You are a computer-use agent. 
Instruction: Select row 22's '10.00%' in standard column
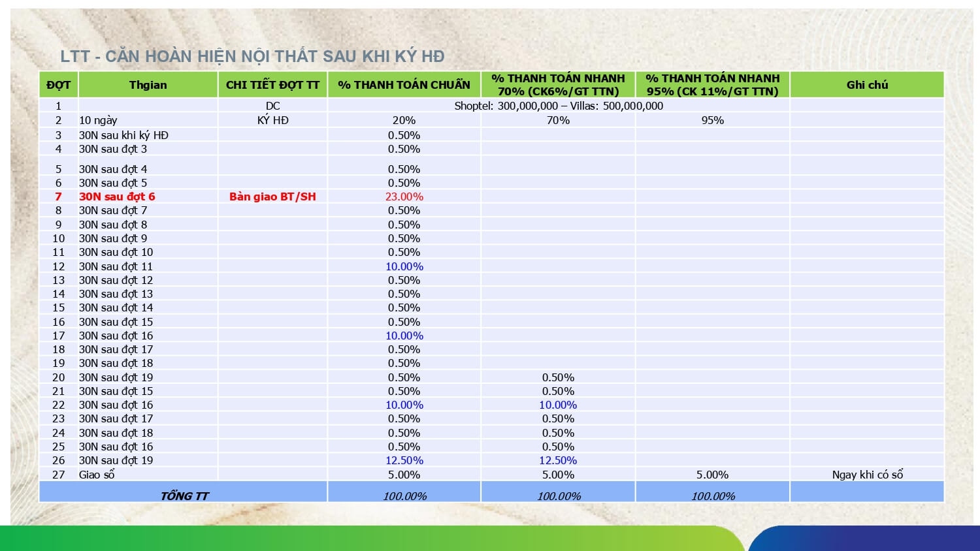pyautogui.click(x=404, y=405)
